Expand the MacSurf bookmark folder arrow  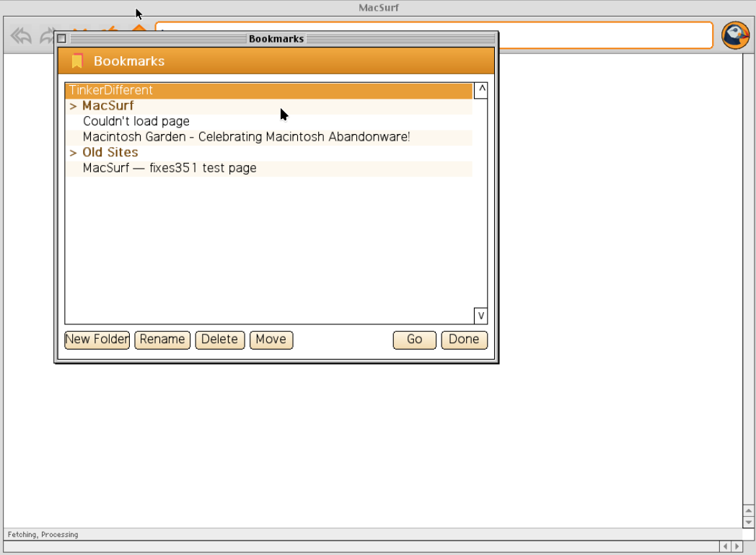(x=74, y=106)
